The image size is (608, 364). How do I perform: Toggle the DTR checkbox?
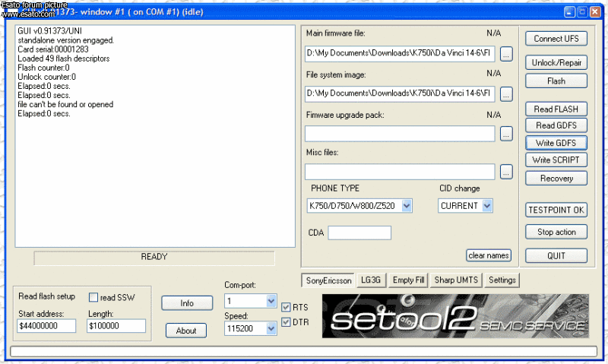click(286, 322)
